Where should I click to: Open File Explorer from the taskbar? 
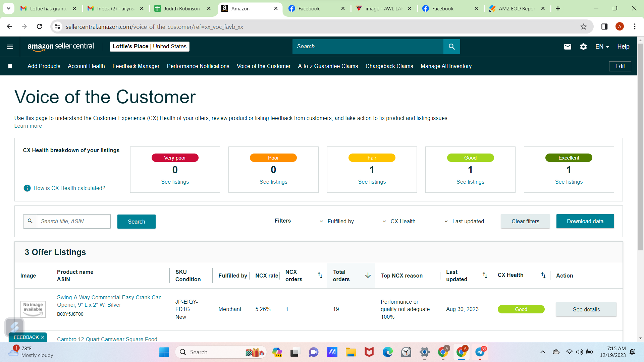pos(351,352)
